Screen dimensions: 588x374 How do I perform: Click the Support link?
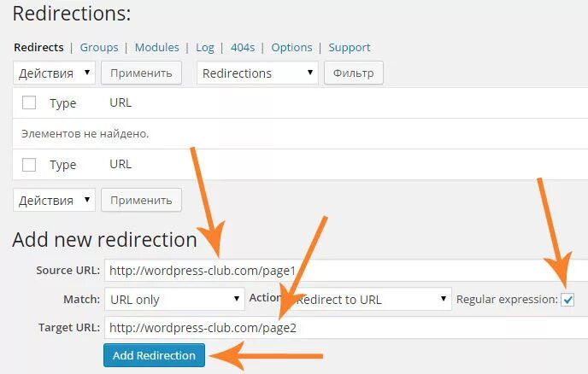point(350,48)
